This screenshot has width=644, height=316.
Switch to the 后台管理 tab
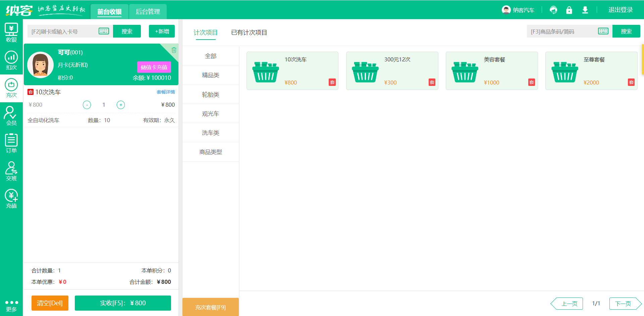point(148,11)
